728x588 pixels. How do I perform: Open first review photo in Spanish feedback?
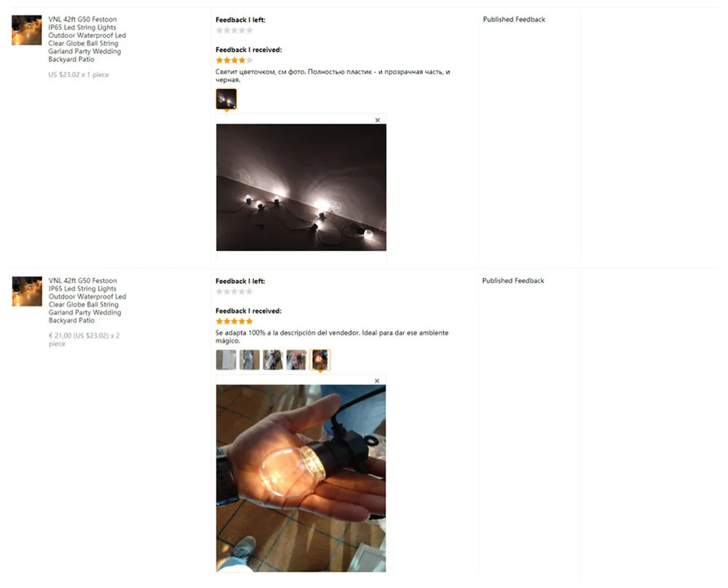pos(226,359)
